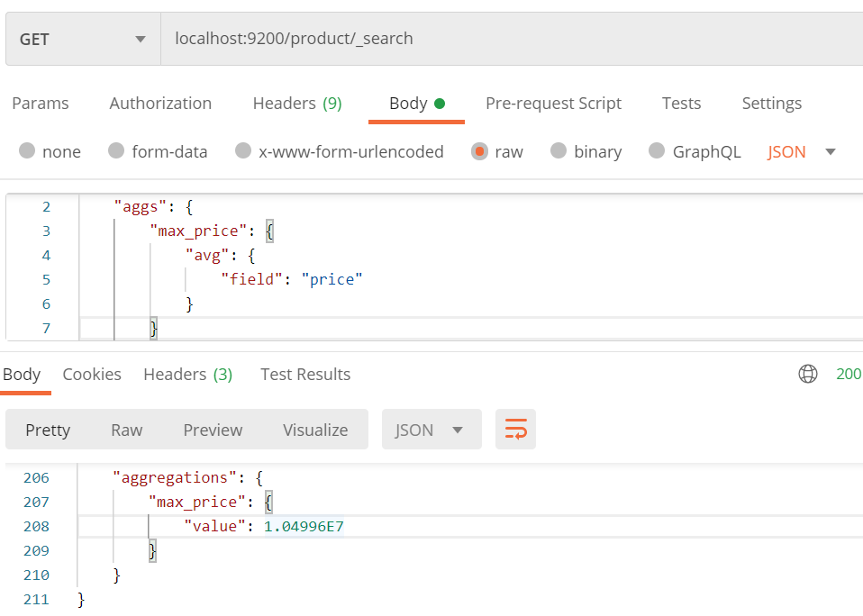The image size is (863, 616).
Task: Switch to the Authorization tab
Action: [160, 104]
